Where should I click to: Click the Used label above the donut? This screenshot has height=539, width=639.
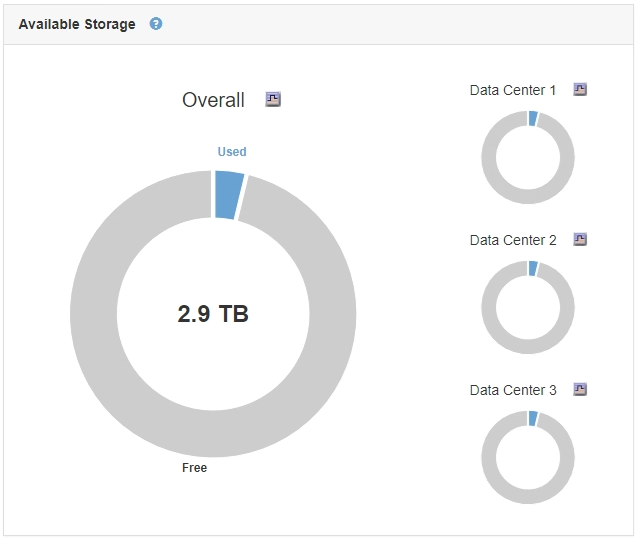pyautogui.click(x=232, y=152)
